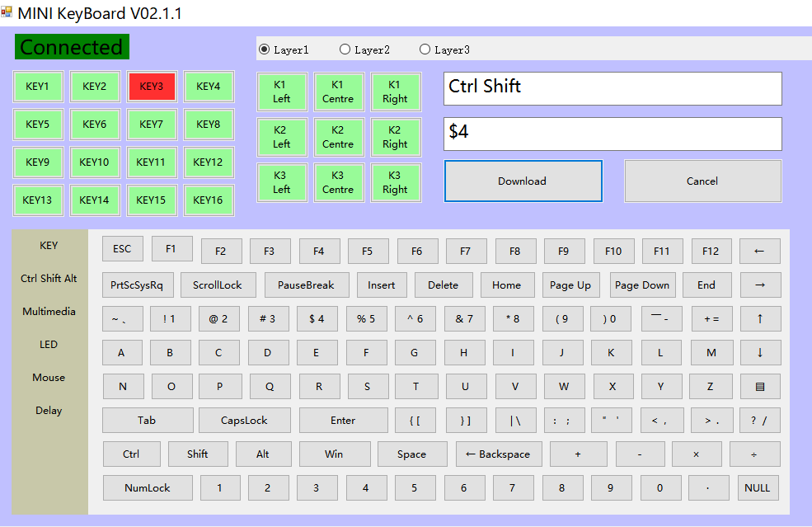812x527 pixels.
Task: Click the left arrow key button
Action: 760,252
